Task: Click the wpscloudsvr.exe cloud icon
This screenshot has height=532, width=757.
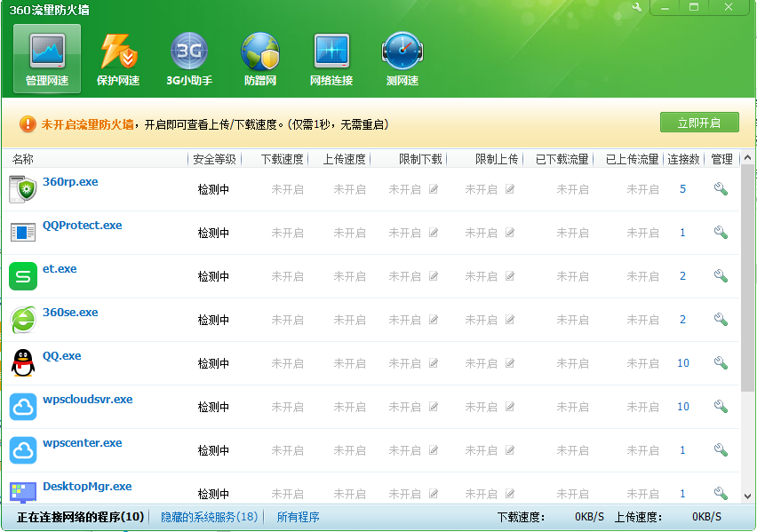Action: (22, 406)
